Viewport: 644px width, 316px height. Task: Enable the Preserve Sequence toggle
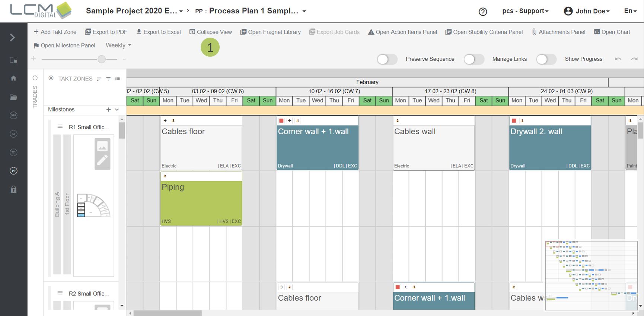coord(387,59)
